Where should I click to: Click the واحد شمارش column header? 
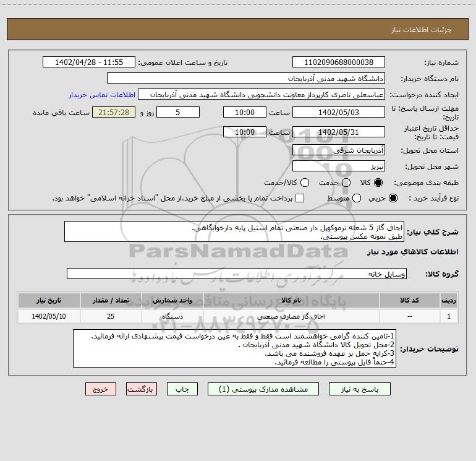172,300
